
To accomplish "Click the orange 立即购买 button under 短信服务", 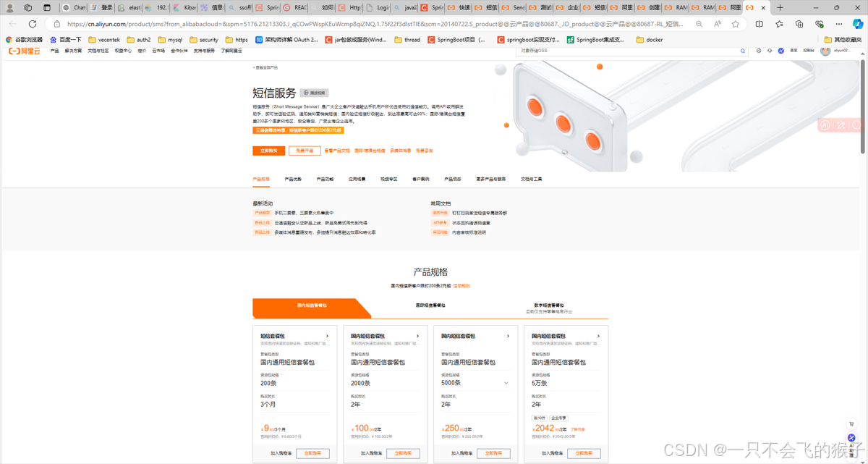I will pos(268,151).
